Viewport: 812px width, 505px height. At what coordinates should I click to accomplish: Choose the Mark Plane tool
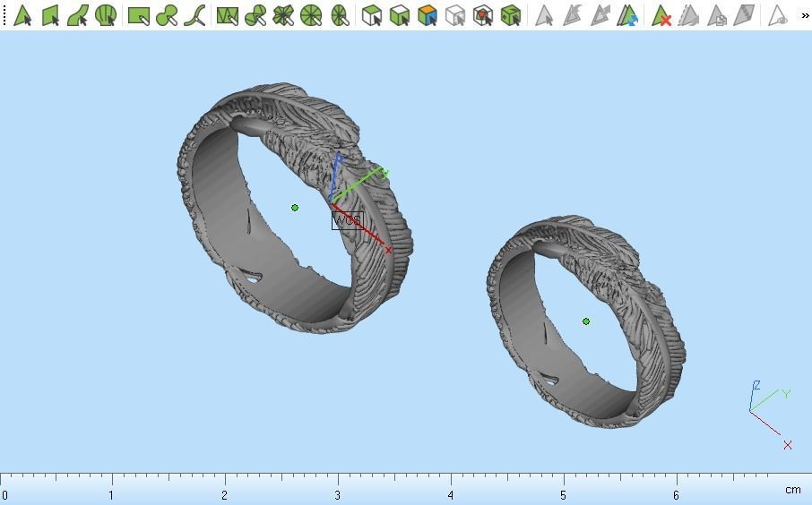[x=50, y=15]
